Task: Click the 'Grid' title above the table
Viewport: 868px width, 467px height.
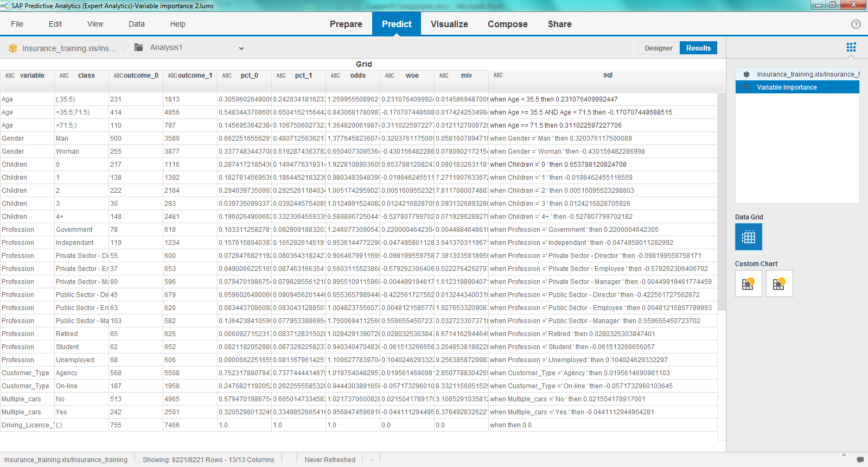Action: [363, 64]
